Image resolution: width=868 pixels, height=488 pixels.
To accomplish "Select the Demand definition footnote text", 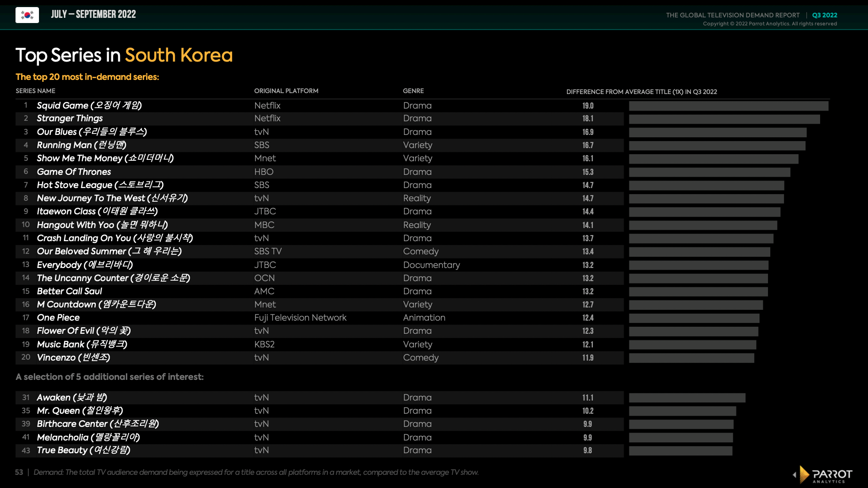I will (256, 472).
